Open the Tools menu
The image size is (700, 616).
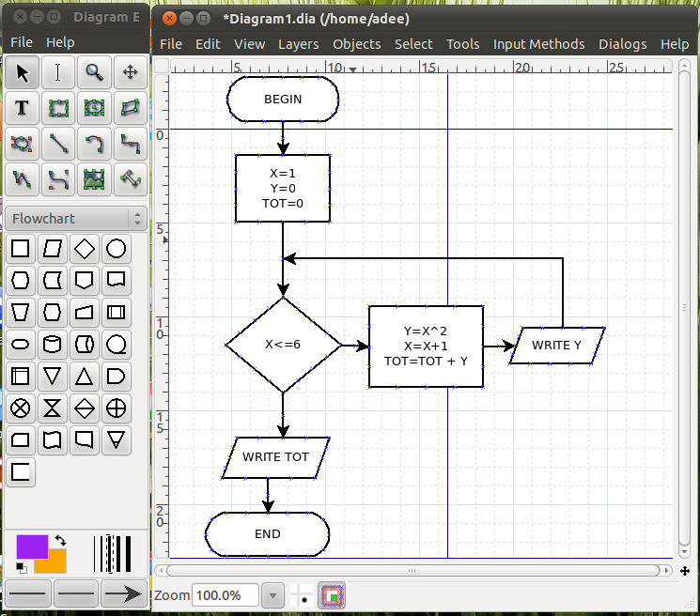tap(463, 44)
